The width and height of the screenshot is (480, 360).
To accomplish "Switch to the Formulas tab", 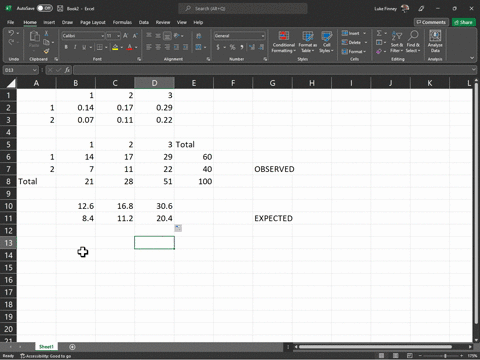I will point(122,22).
